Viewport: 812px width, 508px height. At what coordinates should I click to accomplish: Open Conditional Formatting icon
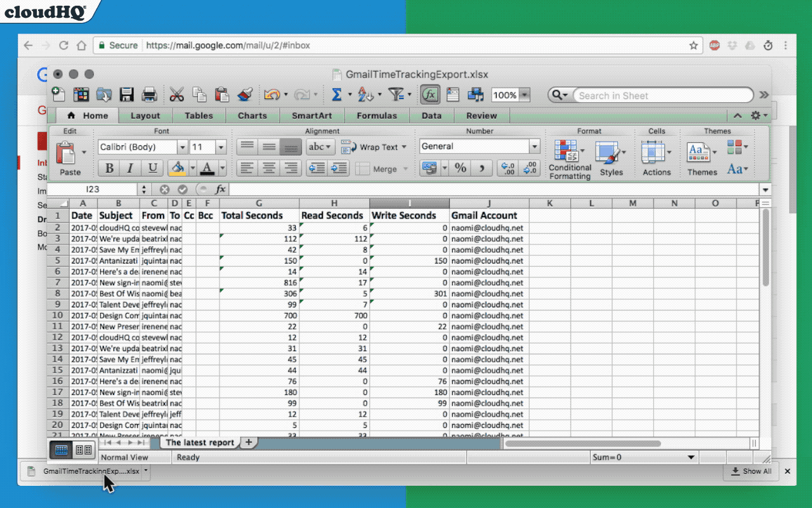[566, 152]
